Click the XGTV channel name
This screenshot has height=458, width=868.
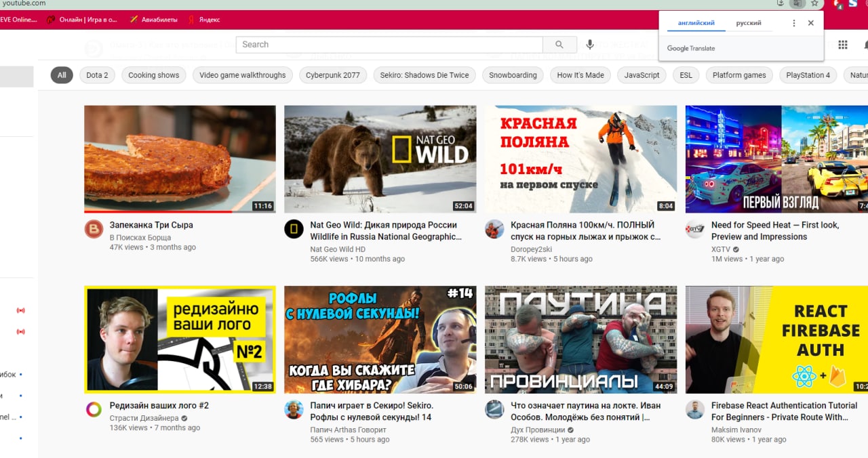pos(722,249)
